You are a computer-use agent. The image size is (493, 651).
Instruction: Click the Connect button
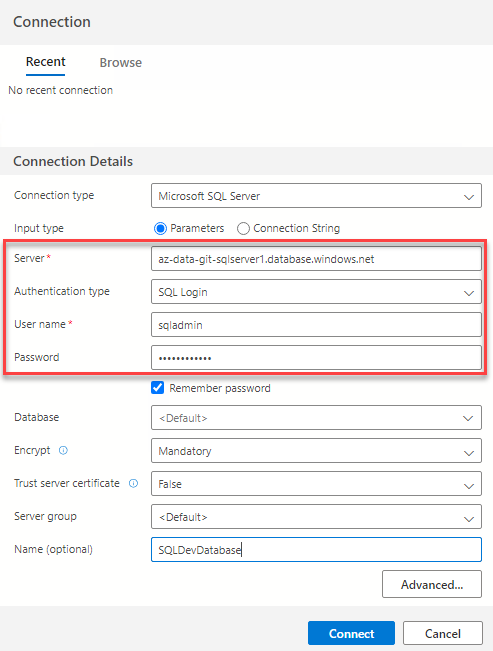tap(351, 634)
